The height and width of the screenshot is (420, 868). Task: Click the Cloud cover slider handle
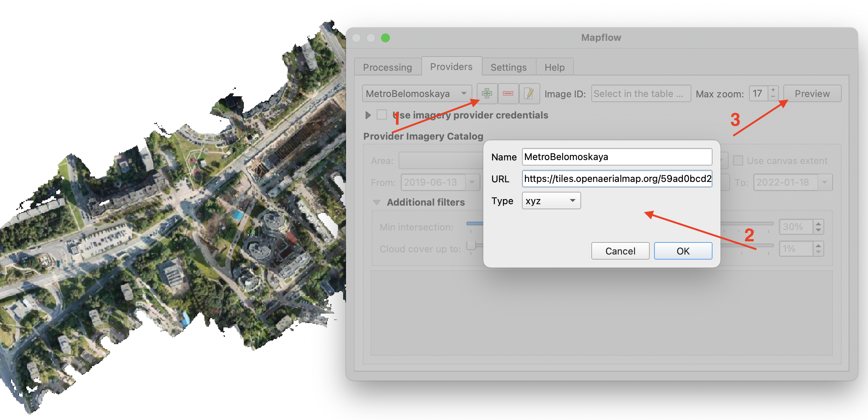471,245
